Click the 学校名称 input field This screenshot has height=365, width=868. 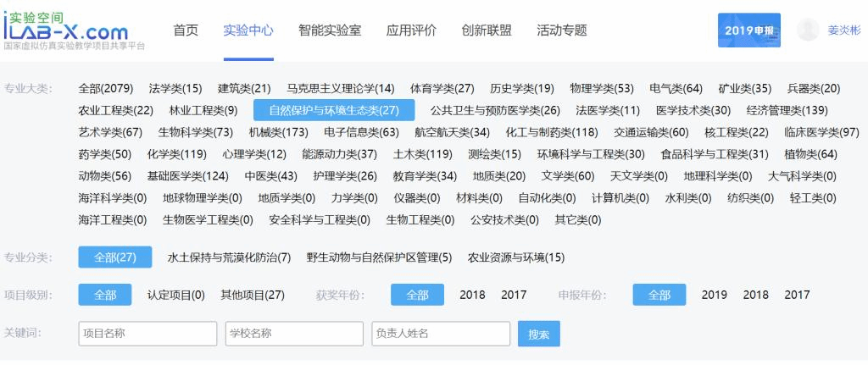[x=294, y=334]
